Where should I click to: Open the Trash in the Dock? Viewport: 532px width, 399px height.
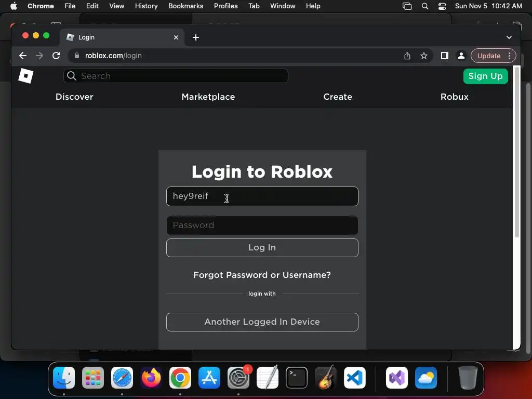[468, 378]
